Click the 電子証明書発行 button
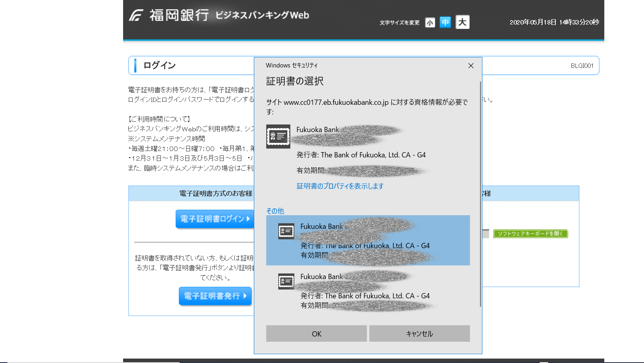 tap(215, 296)
